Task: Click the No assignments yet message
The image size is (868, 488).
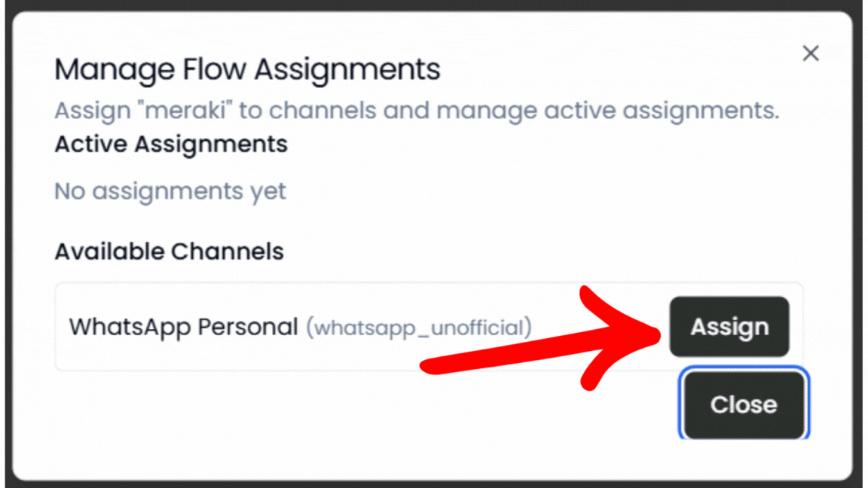Action: coord(170,191)
